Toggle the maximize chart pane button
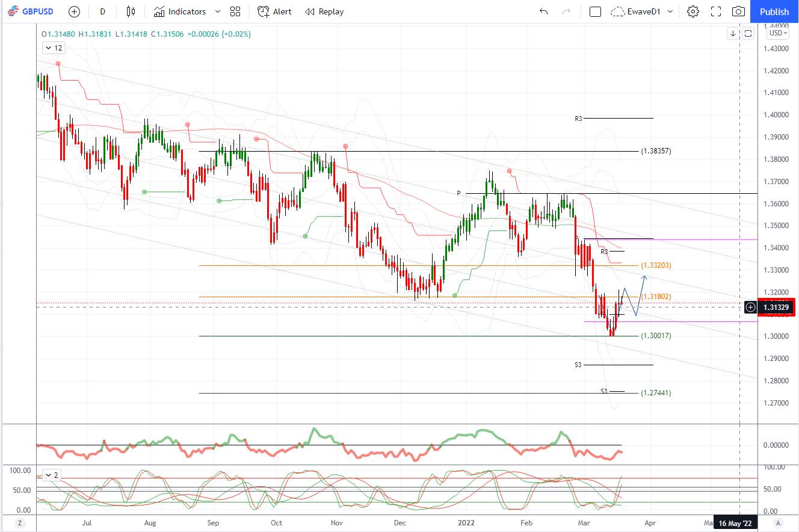Image resolution: width=799 pixels, height=532 pixels. click(x=748, y=34)
